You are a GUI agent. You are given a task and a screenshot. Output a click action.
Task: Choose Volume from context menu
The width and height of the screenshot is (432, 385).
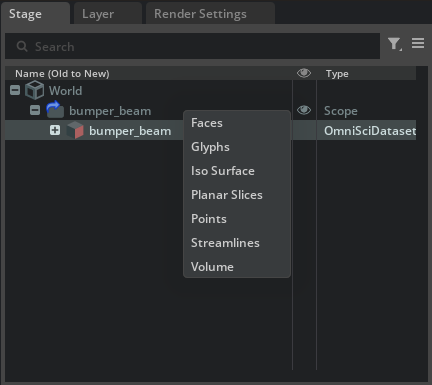click(237, 267)
